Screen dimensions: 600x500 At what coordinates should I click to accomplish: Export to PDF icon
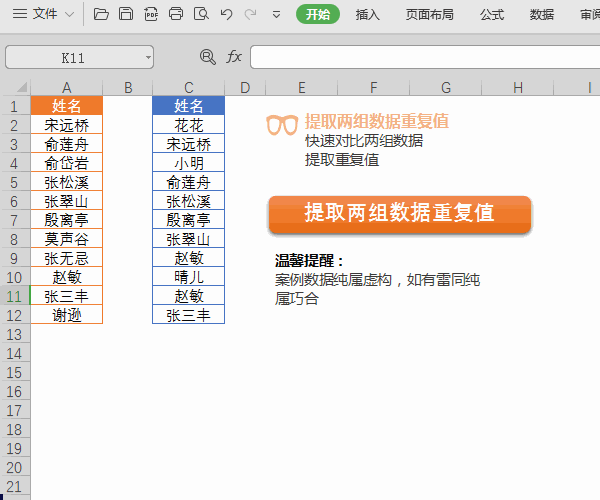click(x=151, y=14)
